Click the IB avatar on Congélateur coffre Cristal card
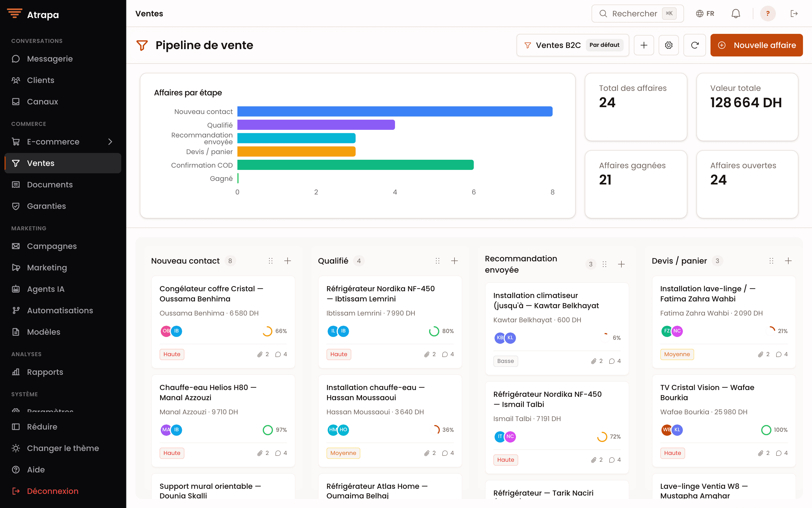The width and height of the screenshot is (812, 508). (x=176, y=331)
